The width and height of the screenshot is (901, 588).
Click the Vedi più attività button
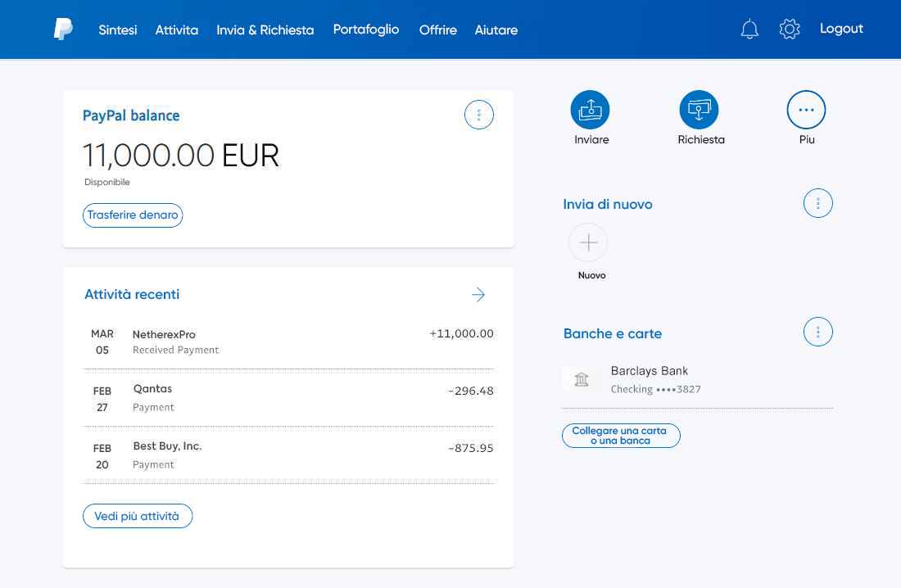click(x=137, y=516)
